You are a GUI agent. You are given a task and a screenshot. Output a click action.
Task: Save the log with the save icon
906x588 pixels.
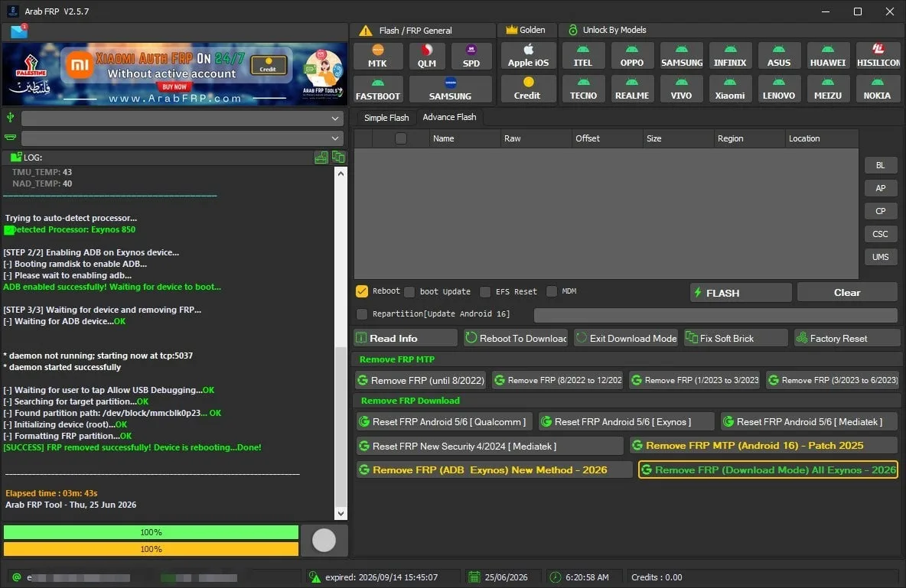[321, 157]
